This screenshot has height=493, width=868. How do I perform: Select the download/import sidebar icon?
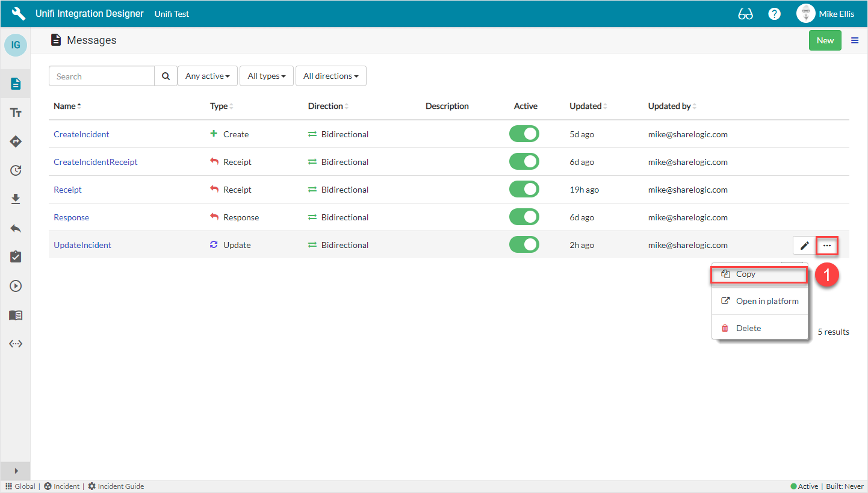click(x=15, y=199)
